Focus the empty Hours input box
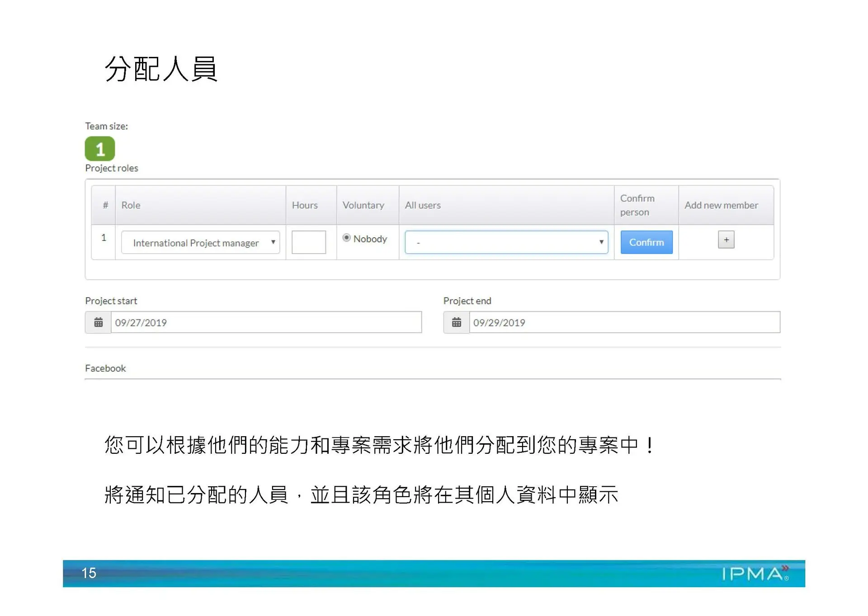Image resolution: width=868 pixels, height=616 pixels. pos(309,242)
